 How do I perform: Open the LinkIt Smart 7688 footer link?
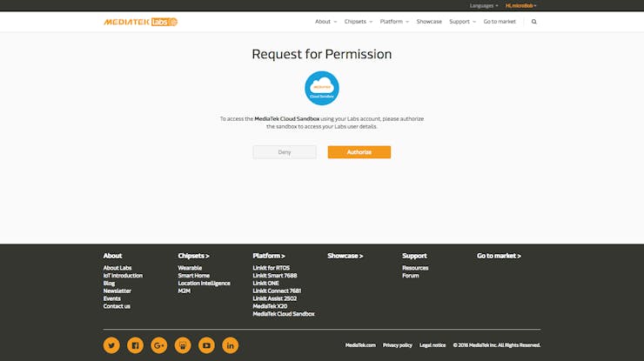275,276
